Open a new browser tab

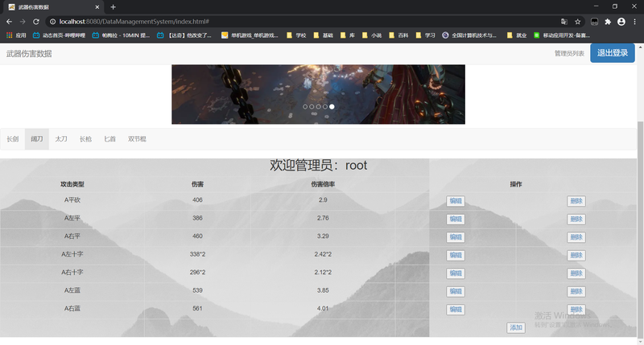coord(113,7)
